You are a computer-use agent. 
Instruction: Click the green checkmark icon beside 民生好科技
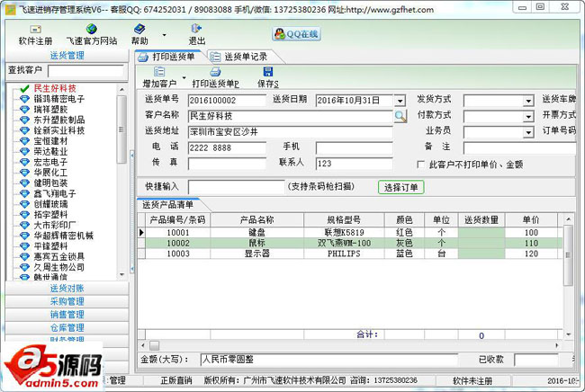tap(24, 89)
